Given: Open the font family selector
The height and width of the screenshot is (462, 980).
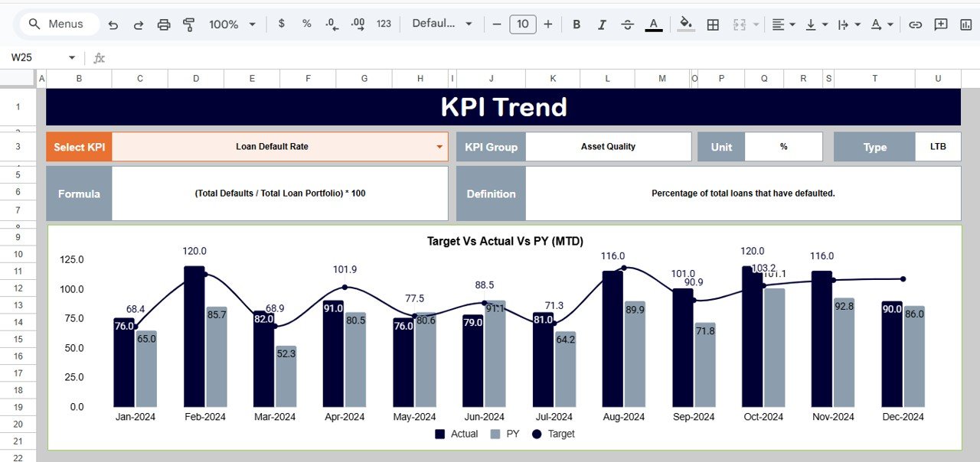Looking at the screenshot, I should pos(443,24).
